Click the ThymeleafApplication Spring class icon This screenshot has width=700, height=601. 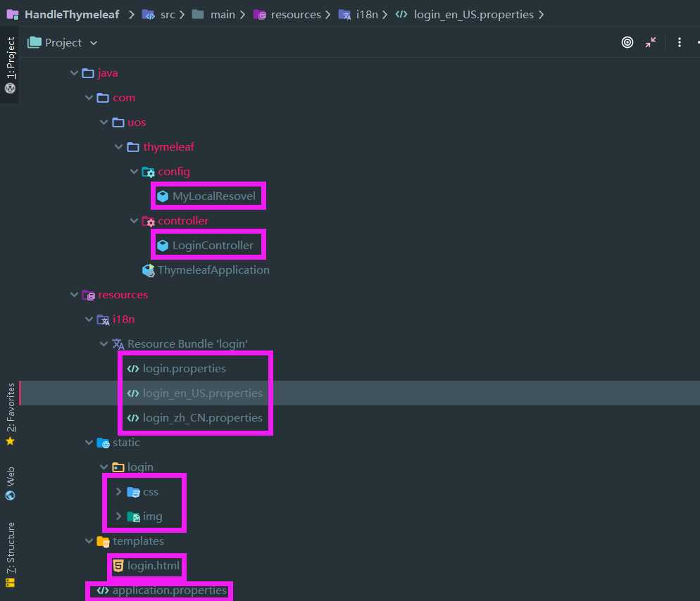click(148, 270)
